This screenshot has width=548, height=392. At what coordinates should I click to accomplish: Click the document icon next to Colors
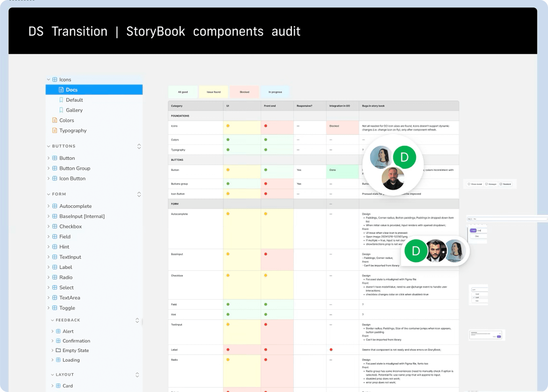point(55,120)
